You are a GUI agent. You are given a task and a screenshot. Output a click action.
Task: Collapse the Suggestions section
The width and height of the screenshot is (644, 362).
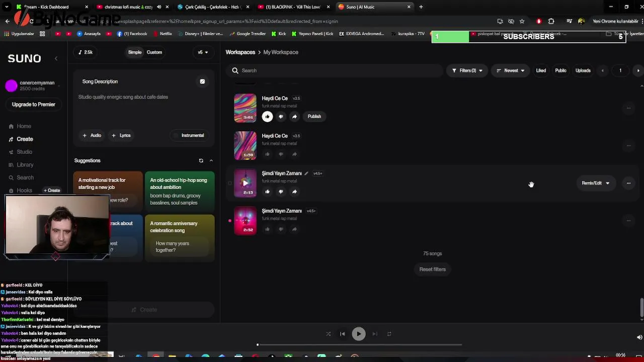pos(211,161)
